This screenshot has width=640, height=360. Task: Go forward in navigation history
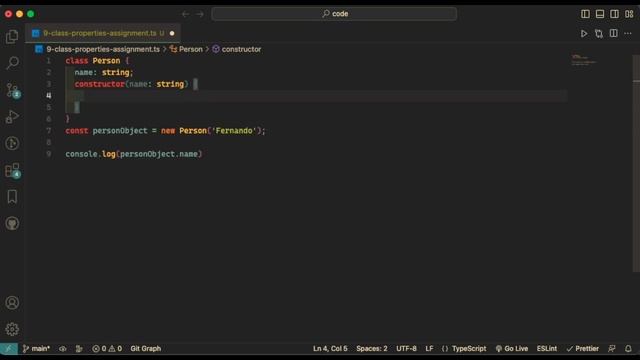(x=200, y=14)
